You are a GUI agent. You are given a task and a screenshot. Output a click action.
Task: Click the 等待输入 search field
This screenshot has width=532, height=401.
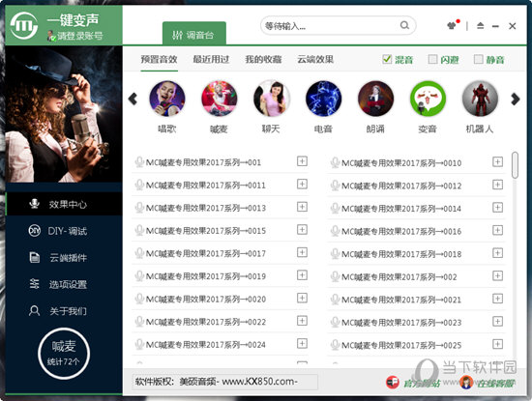click(331, 26)
